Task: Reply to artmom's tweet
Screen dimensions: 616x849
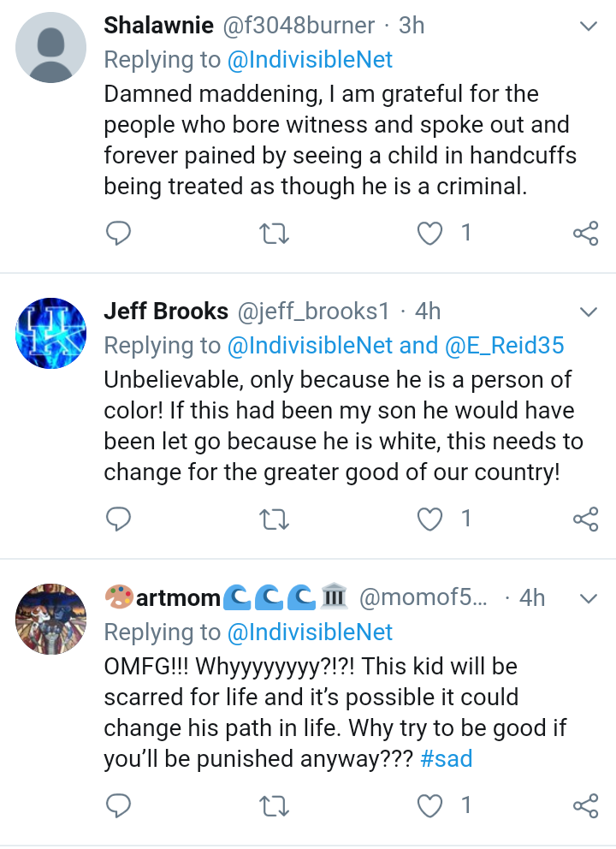Action: (118, 805)
